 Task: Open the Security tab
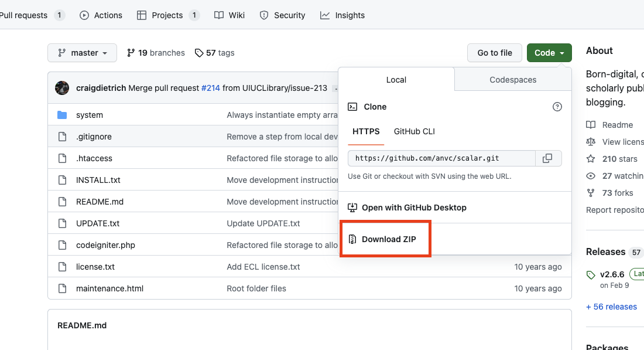tap(283, 15)
